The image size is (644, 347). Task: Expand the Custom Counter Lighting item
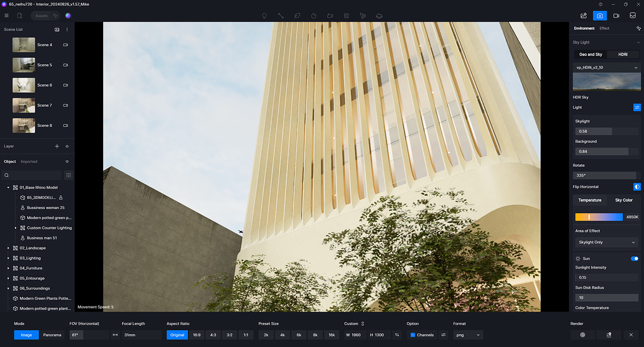[16, 228]
